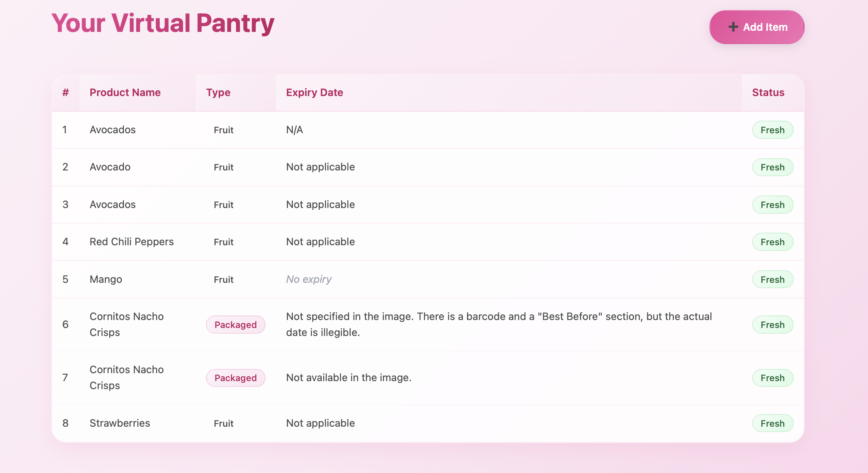Image resolution: width=868 pixels, height=473 pixels.
Task: Click the No expiry text for Mango
Action: [x=308, y=279]
